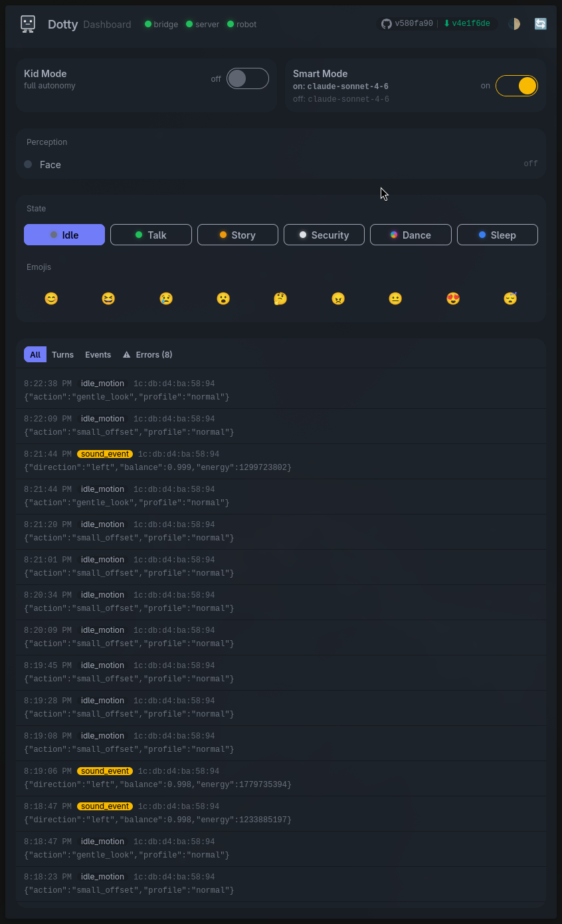Set state to Sleep
The image size is (562, 924).
point(498,235)
